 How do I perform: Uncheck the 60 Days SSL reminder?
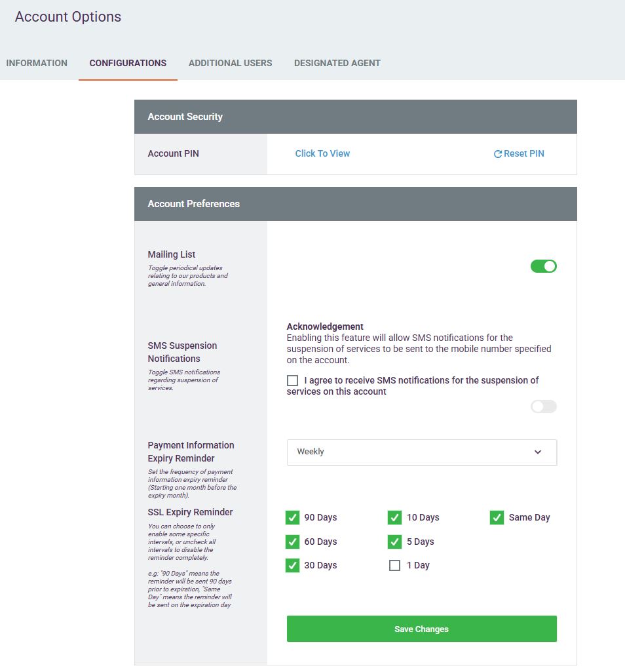click(x=292, y=542)
